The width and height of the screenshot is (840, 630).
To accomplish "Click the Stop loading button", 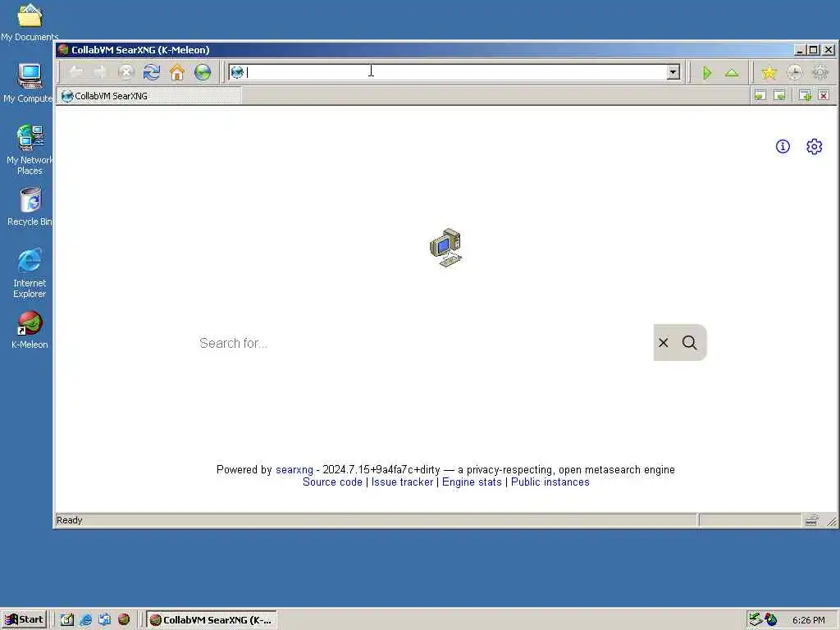I will point(126,72).
